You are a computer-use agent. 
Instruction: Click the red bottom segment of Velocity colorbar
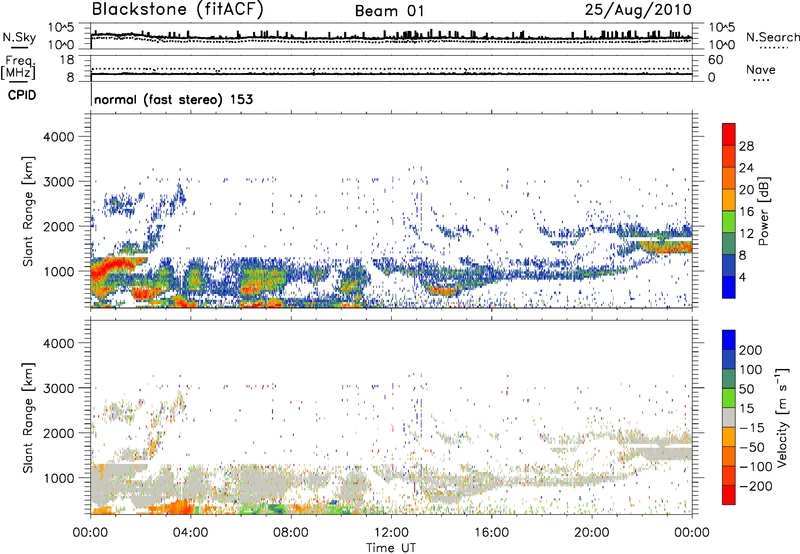(x=729, y=494)
